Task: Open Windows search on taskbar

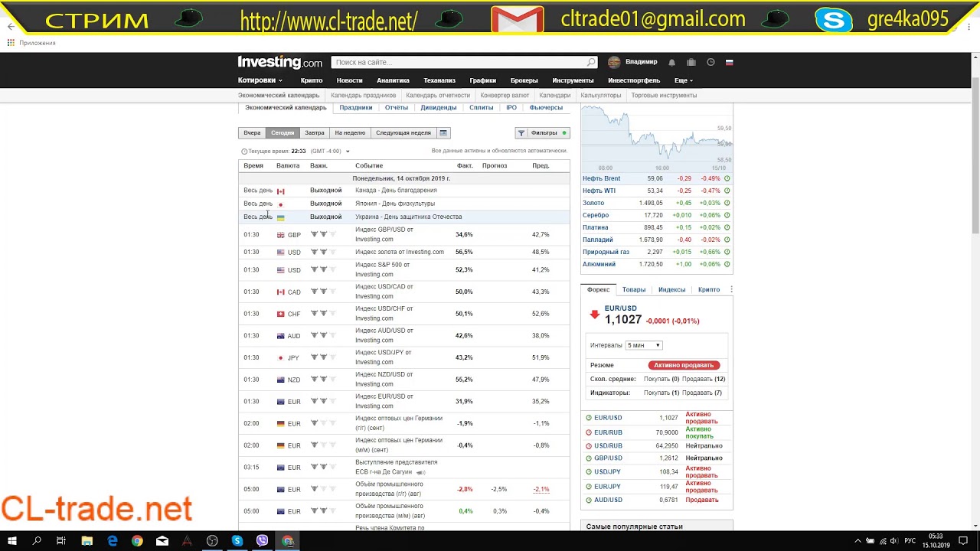Action: (37, 541)
